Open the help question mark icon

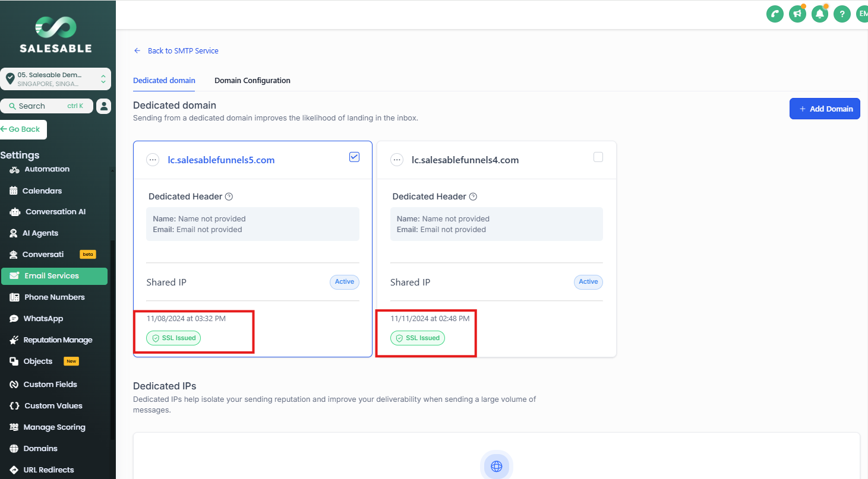pyautogui.click(x=842, y=14)
